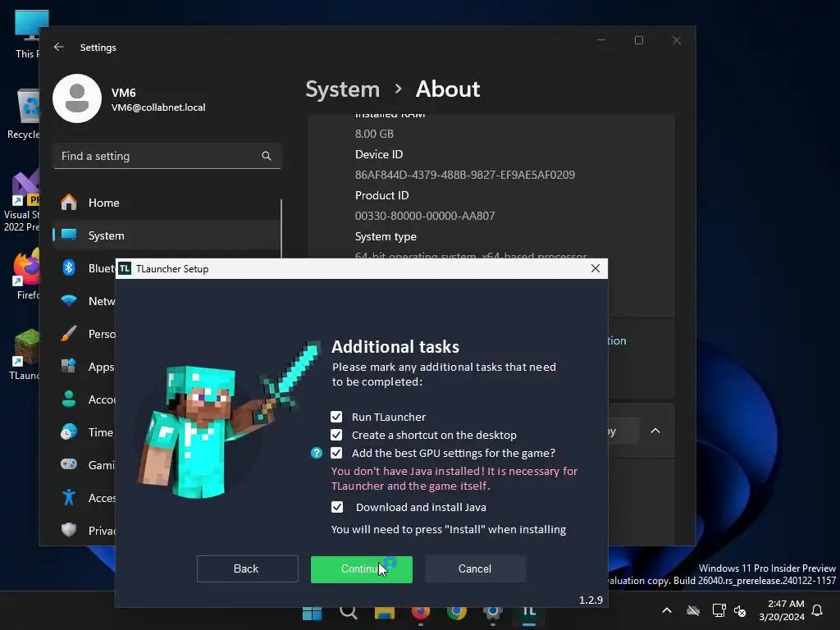Cancel the TLauncher installation
Screen dimensions: 840x630
[475, 569]
